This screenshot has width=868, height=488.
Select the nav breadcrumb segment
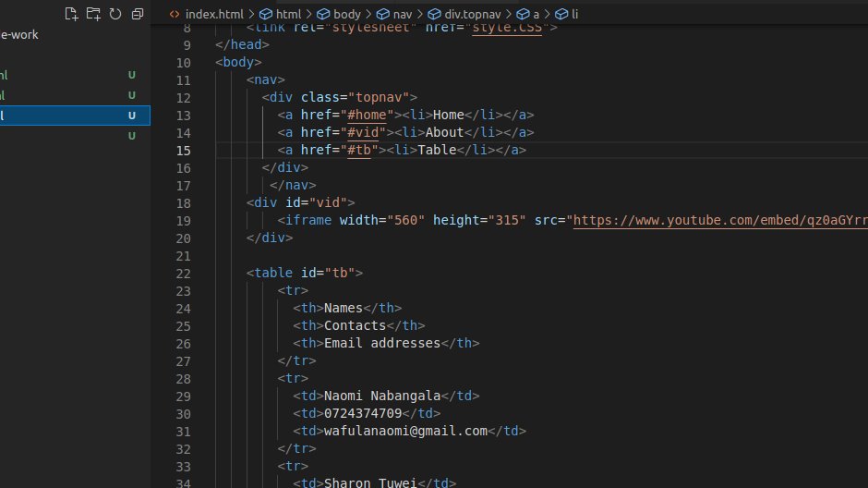coord(403,15)
